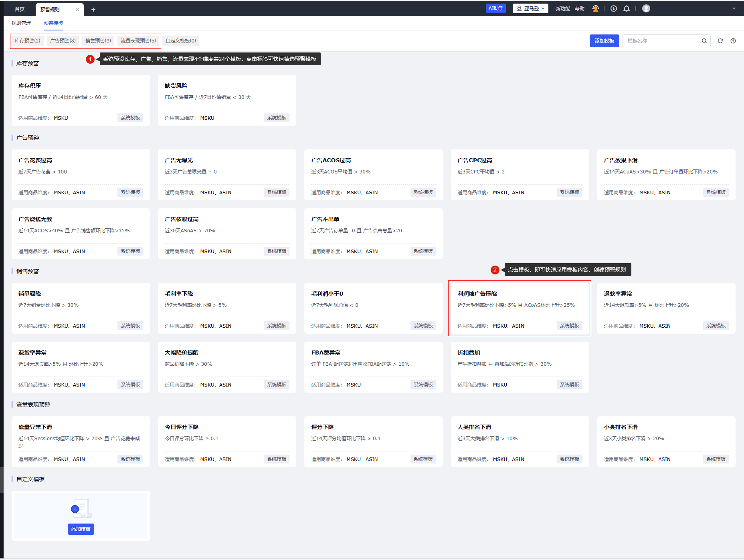744x560 pixels.
Task: Click the customer service headset icon
Action: pos(596,8)
